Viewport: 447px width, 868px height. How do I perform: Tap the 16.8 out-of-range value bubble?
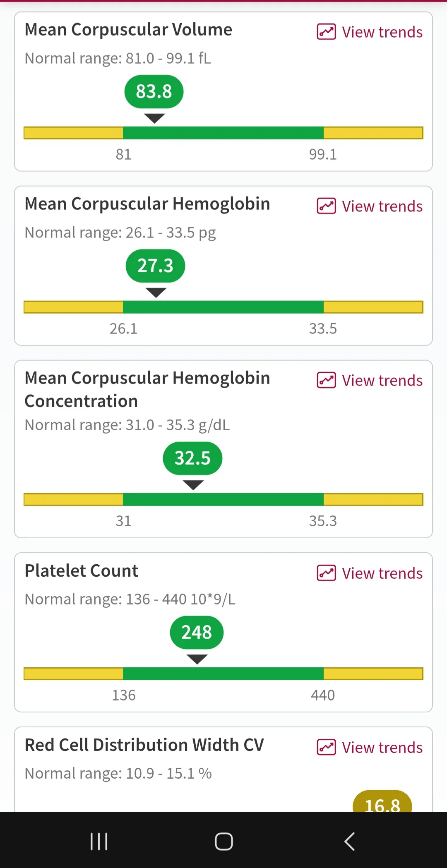(x=382, y=801)
